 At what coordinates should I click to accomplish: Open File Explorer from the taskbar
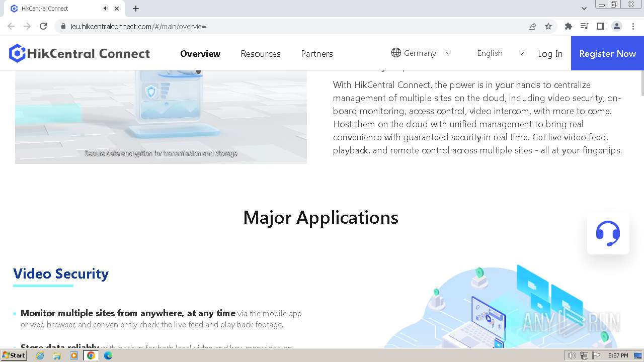(57, 355)
